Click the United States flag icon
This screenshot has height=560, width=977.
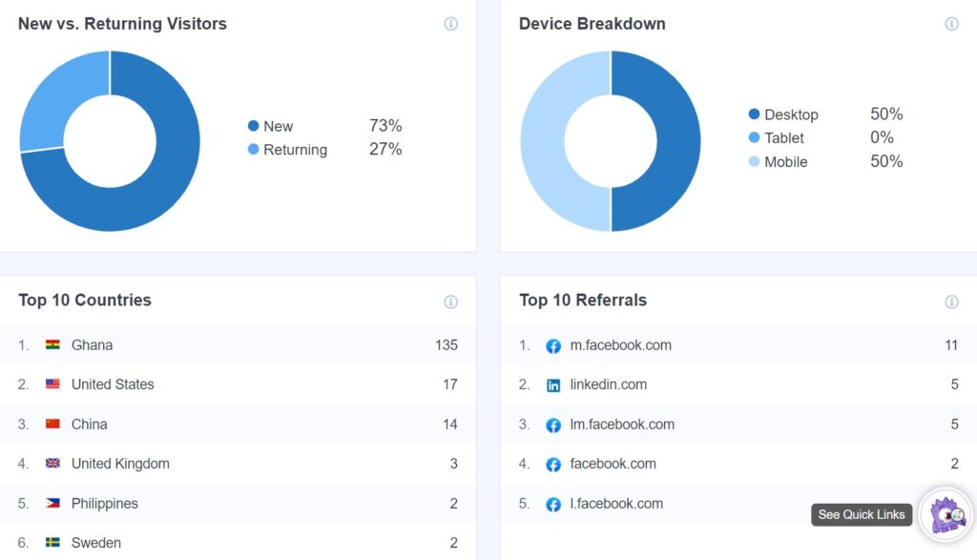pyautogui.click(x=52, y=384)
